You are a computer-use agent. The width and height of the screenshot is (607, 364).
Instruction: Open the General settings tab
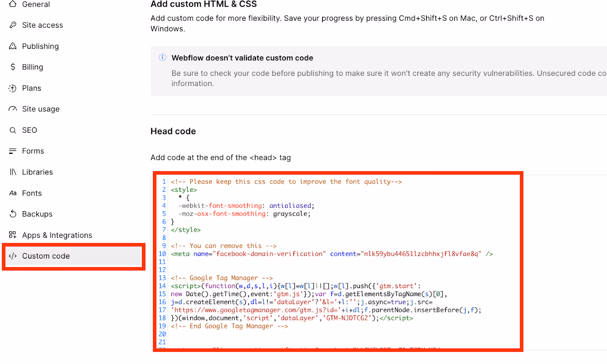point(36,4)
